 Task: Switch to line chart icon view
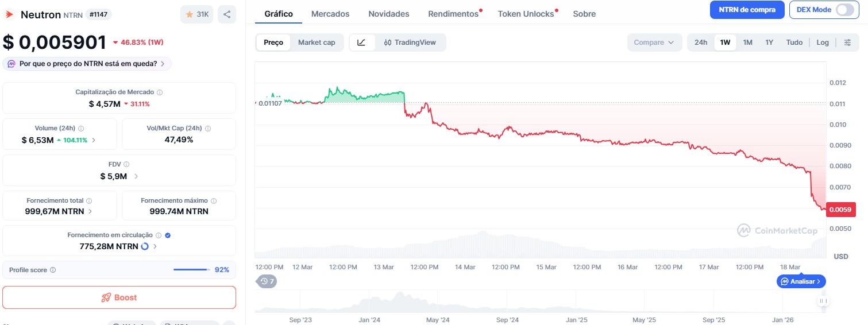[361, 42]
